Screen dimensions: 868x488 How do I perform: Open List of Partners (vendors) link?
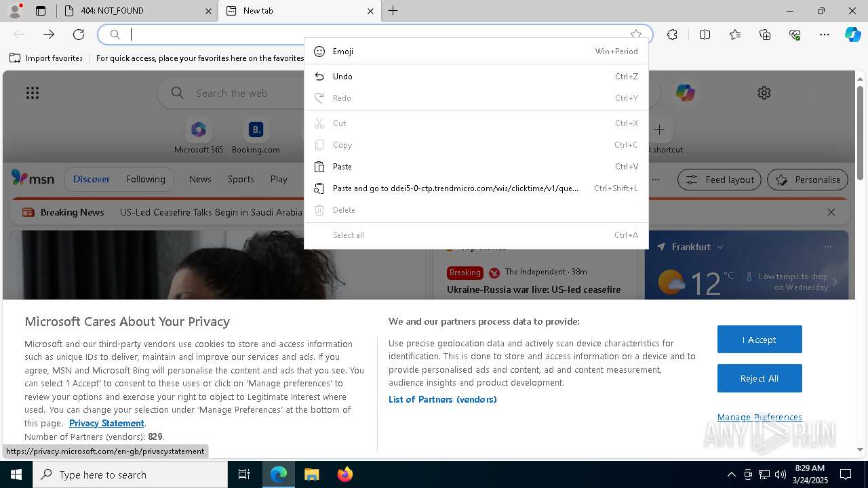click(442, 399)
